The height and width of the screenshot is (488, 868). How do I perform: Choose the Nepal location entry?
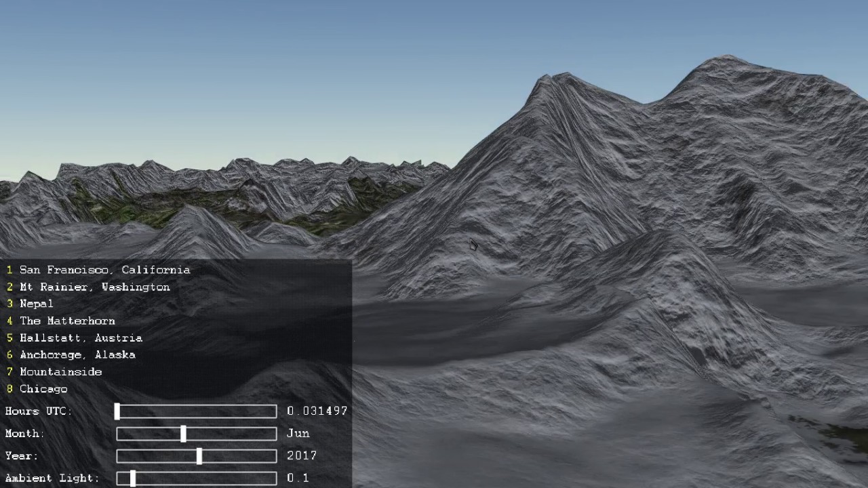[37, 304]
